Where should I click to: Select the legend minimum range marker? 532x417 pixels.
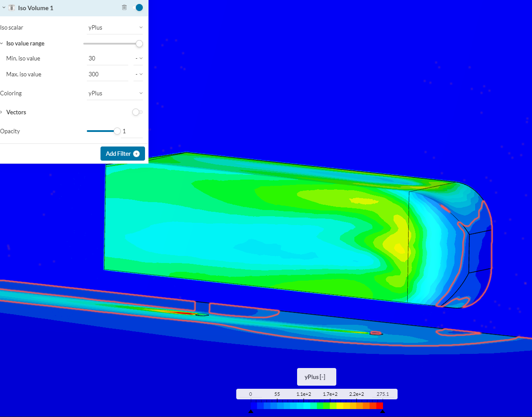pyautogui.click(x=250, y=411)
